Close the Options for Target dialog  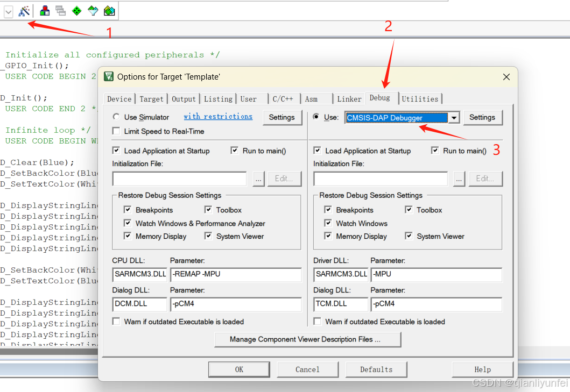506,77
